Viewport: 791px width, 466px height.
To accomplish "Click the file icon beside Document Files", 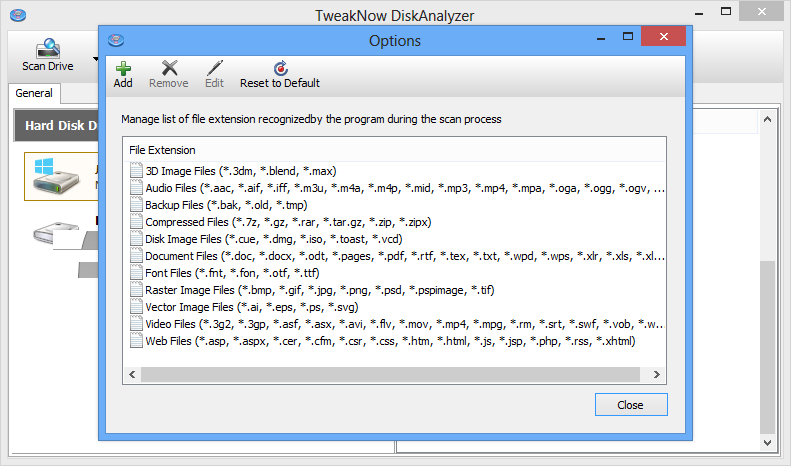I will [136, 256].
